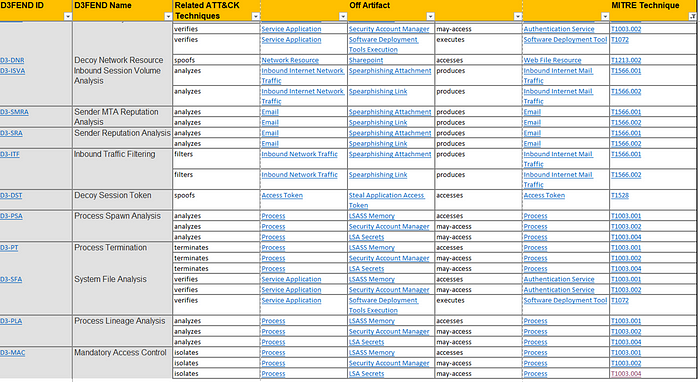Open Security Account Manager link in terminates row
700x382 pixels.
(x=389, y=258)
